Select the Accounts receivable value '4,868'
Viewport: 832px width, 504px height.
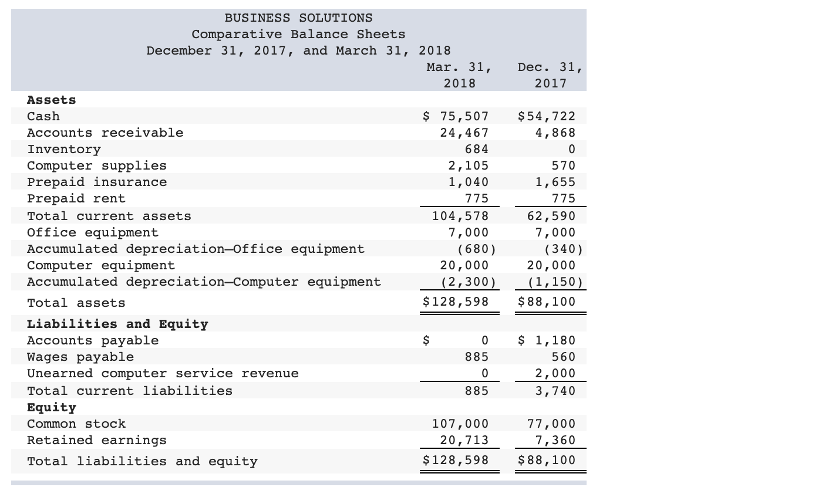[555, 133]
